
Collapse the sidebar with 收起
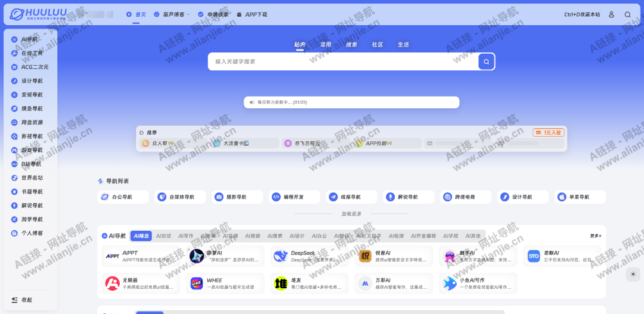click(x=22, y=300)
